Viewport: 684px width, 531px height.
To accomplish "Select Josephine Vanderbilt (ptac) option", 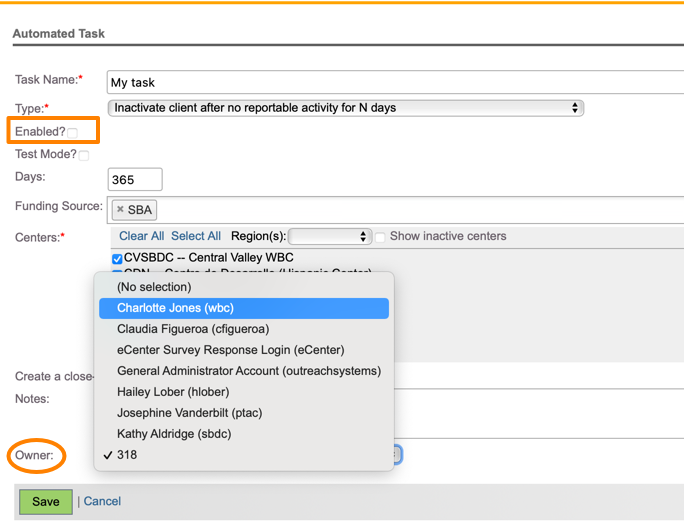I will (189, 413).
